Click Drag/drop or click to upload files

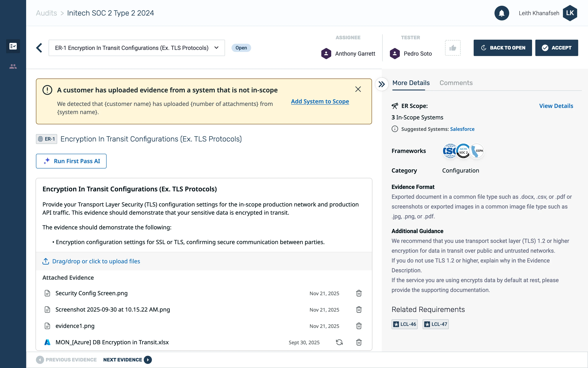coord(96,261)
